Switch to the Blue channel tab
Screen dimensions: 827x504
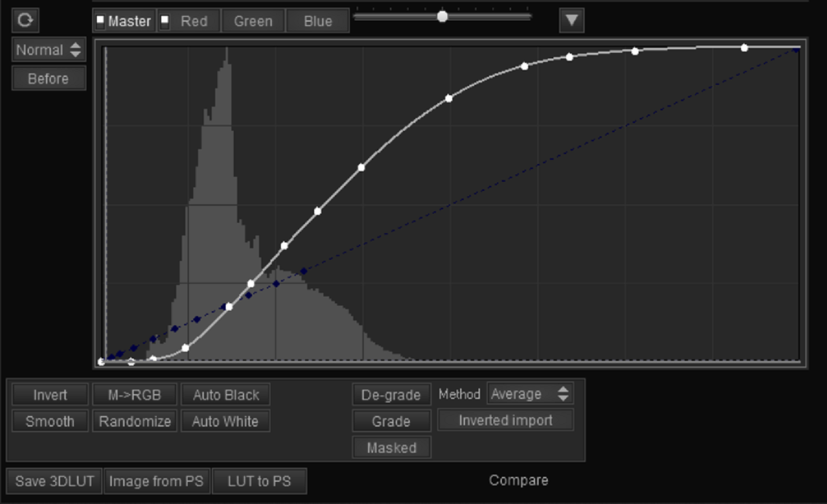tap(318, 21)
